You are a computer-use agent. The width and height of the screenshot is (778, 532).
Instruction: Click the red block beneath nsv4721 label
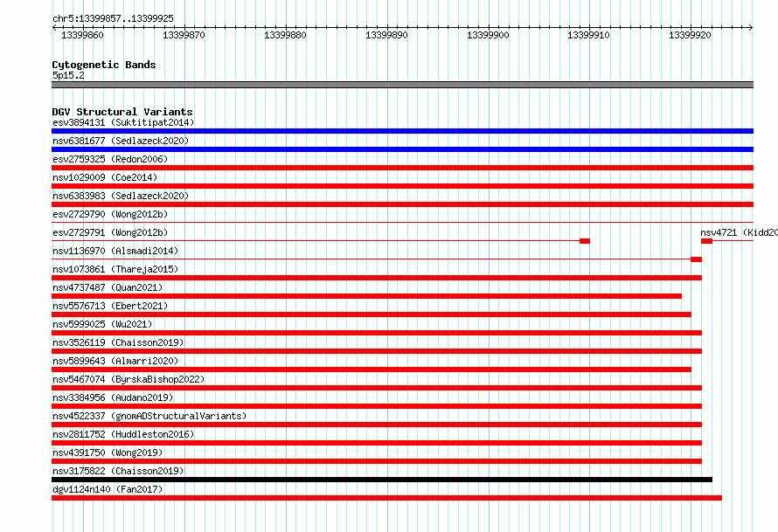[706, 241]
